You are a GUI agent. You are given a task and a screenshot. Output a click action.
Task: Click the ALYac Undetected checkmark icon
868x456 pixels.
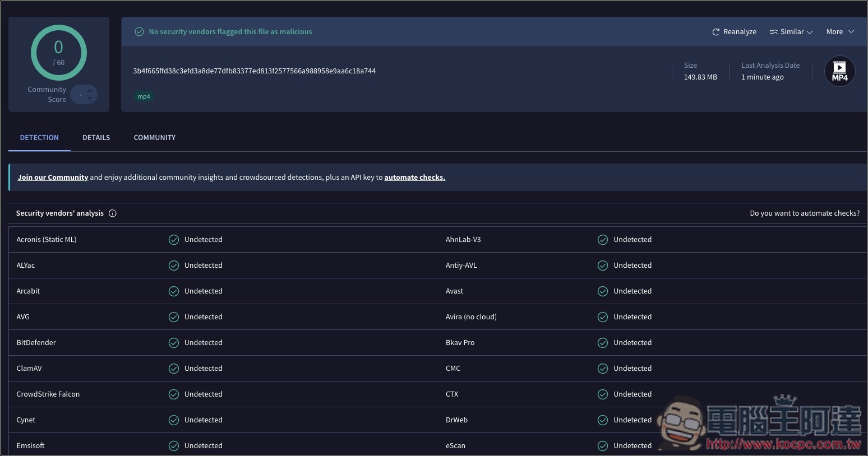pos(174,266)
